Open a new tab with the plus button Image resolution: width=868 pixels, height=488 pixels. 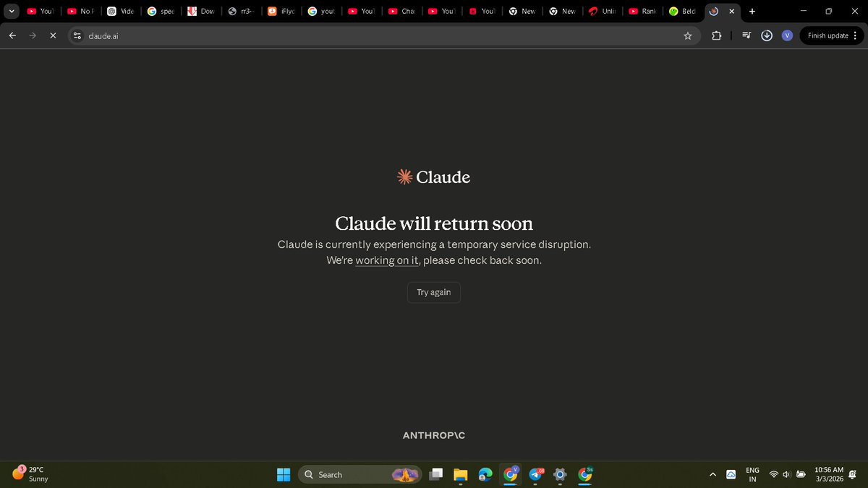click(x=752, y=12)
